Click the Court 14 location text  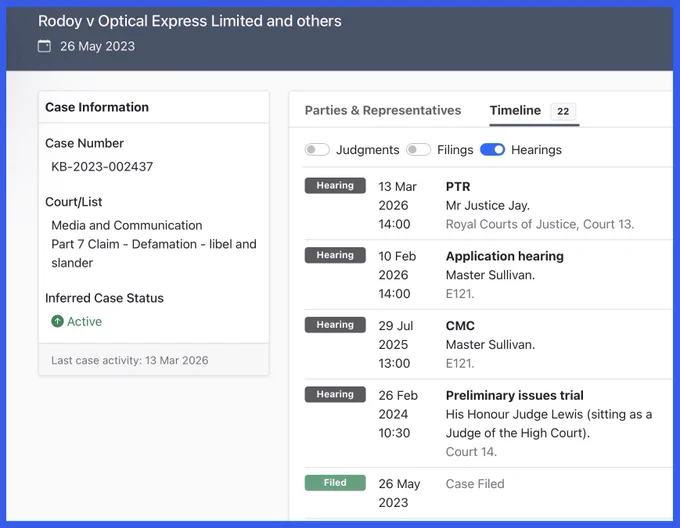471,452
